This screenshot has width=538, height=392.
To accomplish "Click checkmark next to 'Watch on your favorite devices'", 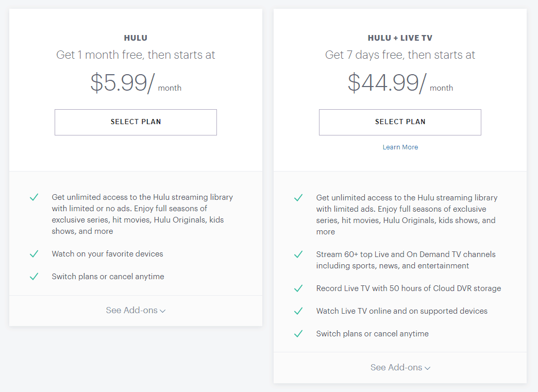I will tap(34, 254).
